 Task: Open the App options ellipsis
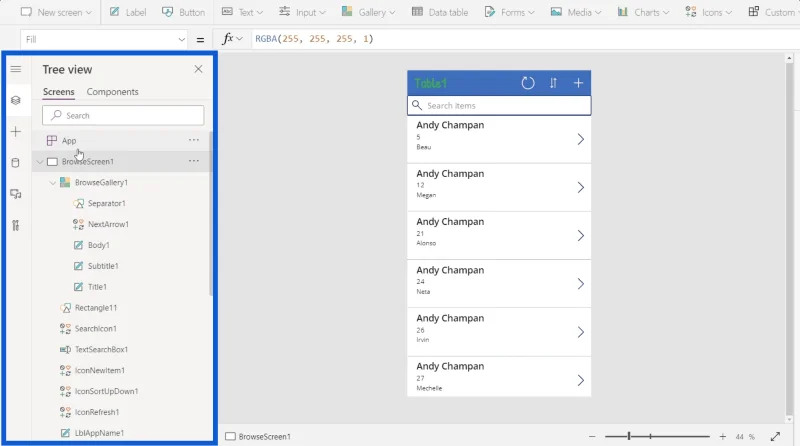tap(194, 140)
